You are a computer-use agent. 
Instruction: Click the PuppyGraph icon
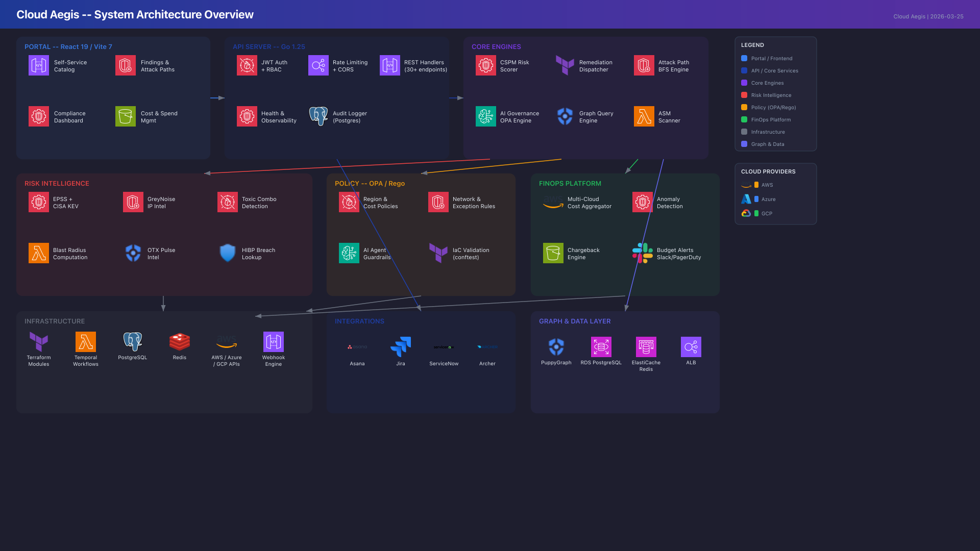pyautogui.click(x=556, y=347)
